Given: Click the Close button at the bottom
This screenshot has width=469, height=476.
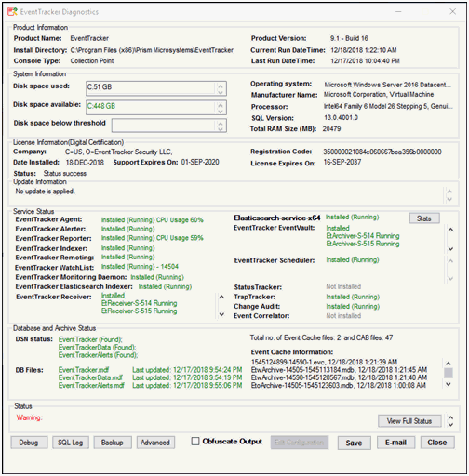Looking at the screenshot, I should tap(437, 443).
